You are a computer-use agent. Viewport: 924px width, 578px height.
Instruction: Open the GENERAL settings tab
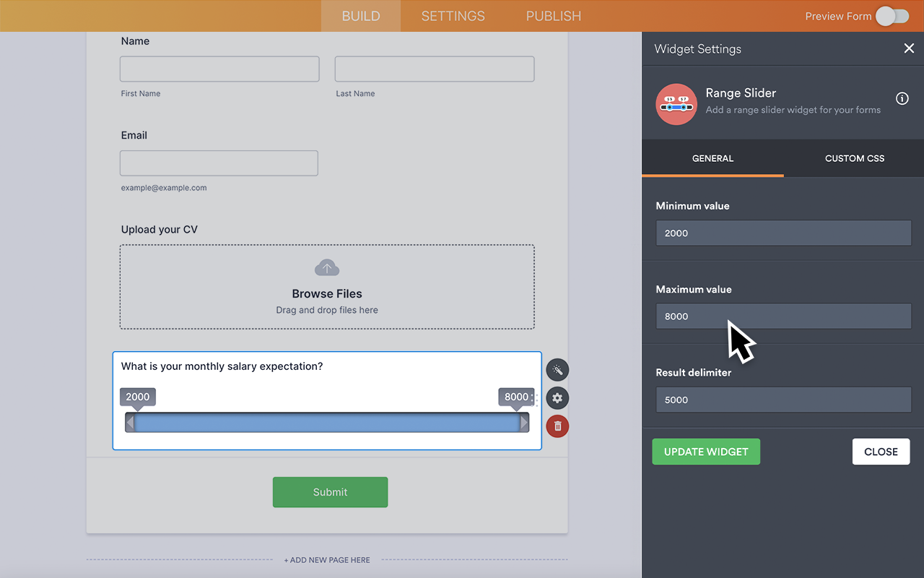[x=712, y=158]
